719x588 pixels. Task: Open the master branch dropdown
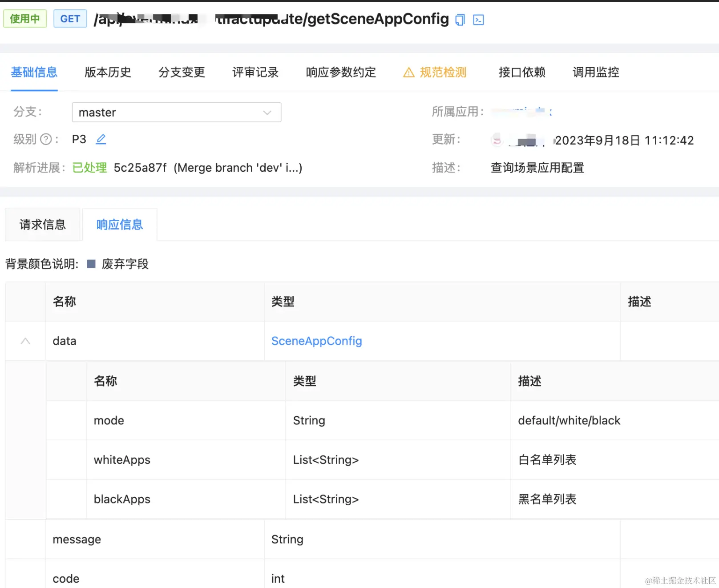pyautogui.click(x=176, y=113)
